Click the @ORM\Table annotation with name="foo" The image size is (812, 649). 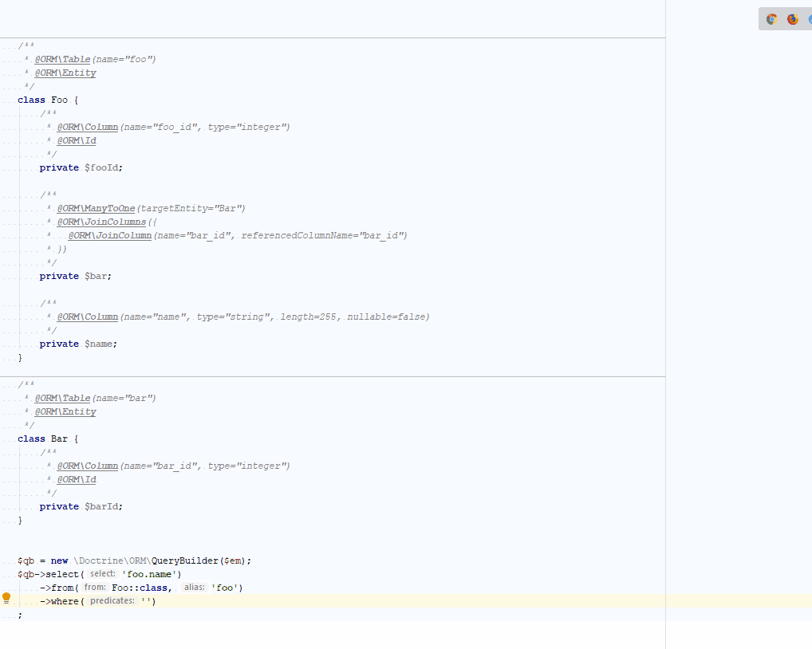click(62, 60)
